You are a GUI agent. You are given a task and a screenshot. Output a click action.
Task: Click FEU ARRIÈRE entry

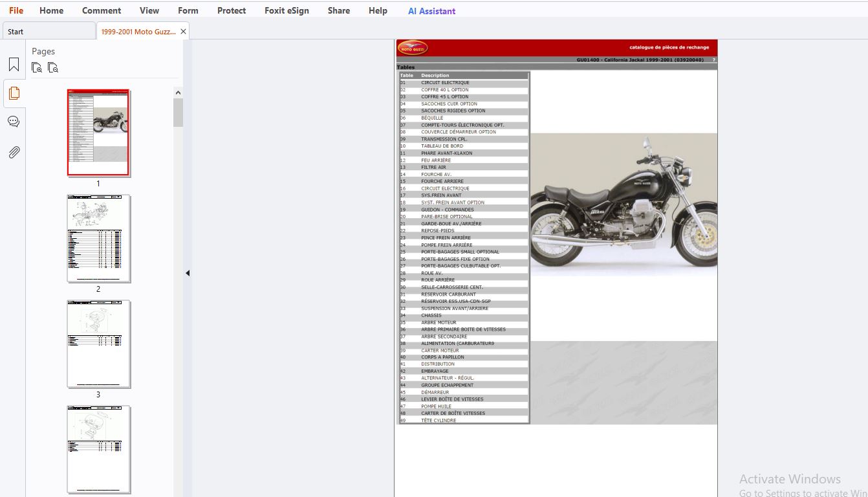click(x=436, y=160)
